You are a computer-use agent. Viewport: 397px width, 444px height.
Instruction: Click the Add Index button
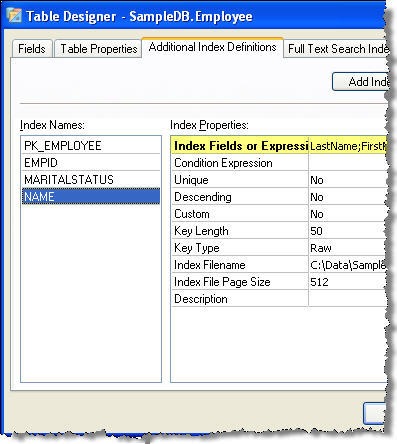[x=360, y=82]
